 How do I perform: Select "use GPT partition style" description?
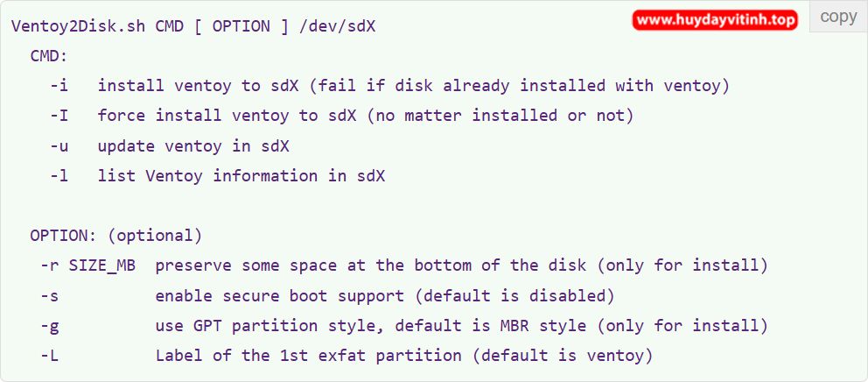pos(461,326)
